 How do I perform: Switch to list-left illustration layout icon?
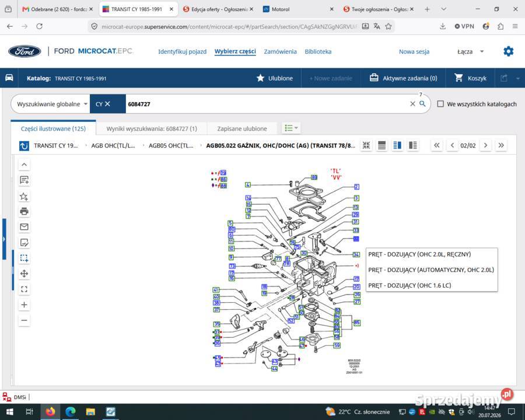(x=413, y=145)
